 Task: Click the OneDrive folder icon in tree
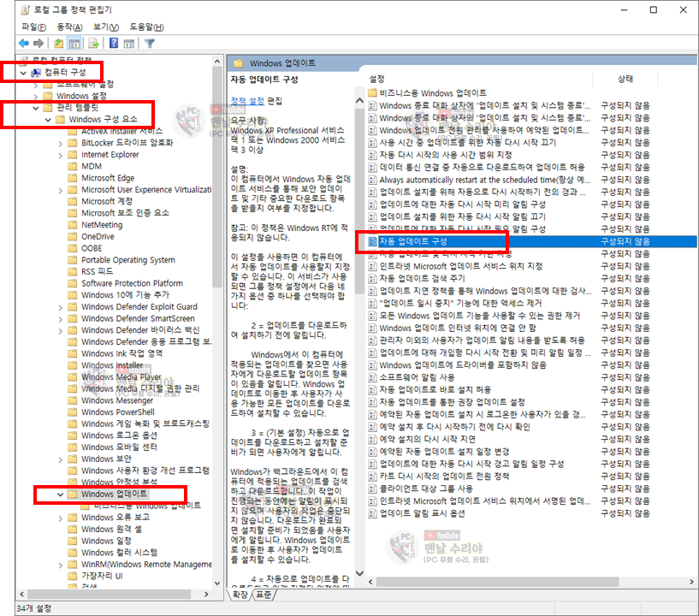click(72, 236)
